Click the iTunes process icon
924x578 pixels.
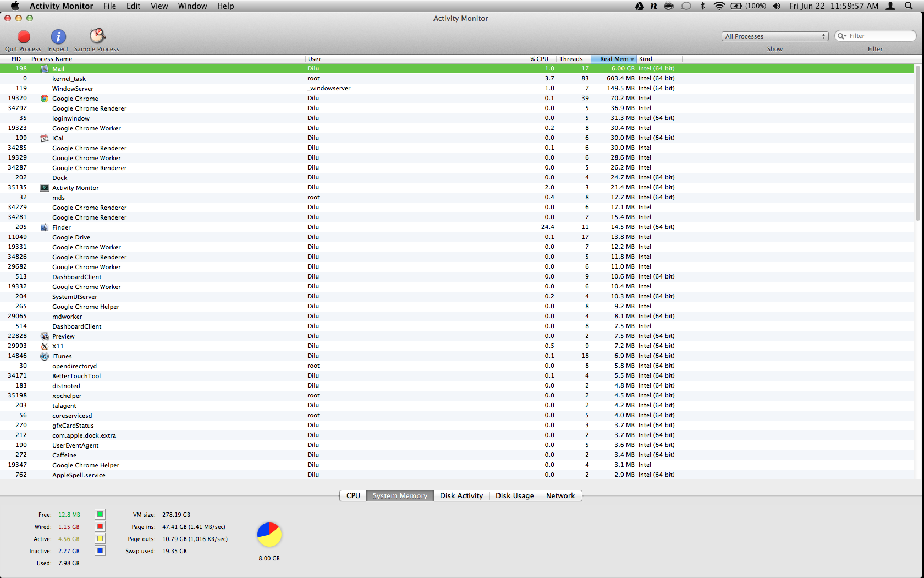tap(45, 356)
